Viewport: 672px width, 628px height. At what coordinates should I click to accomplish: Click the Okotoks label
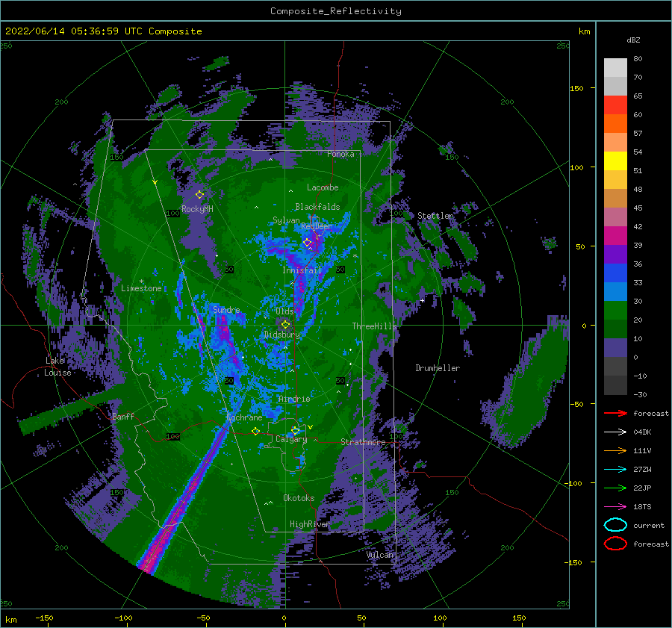[299, 498]
